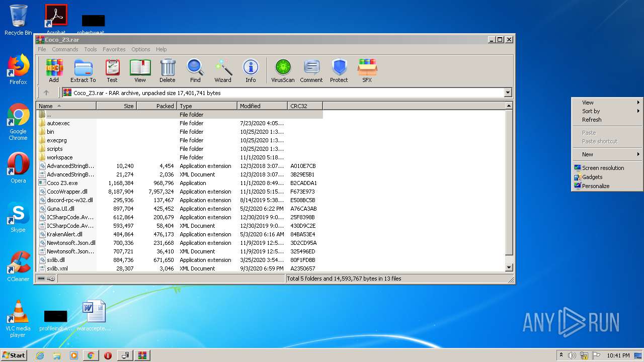Open the Commands menu
Screen dimensions: 644x362
coord(65,49)
